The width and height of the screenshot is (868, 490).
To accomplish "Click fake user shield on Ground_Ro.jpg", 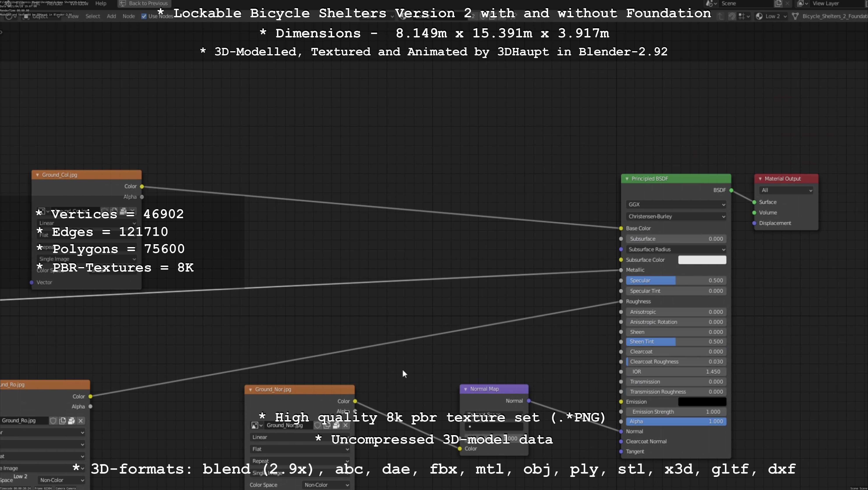I will [53, 421].
